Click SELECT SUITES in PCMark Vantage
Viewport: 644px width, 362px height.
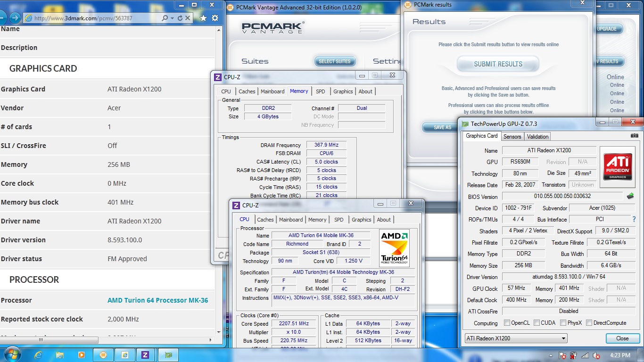335,61
